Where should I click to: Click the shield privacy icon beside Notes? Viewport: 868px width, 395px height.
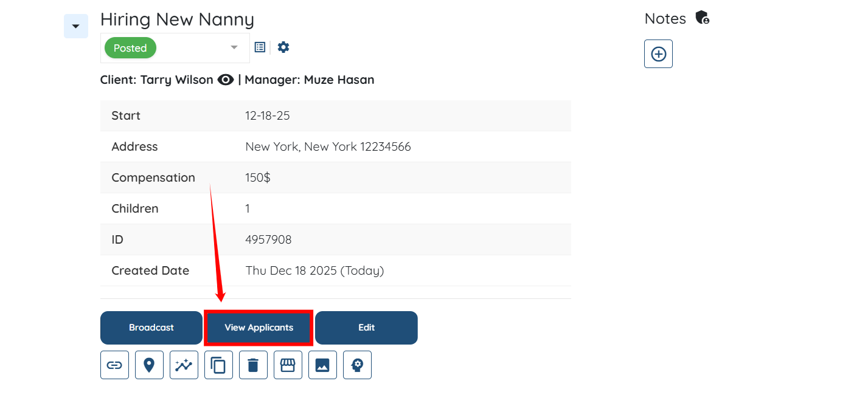[703, 18]
